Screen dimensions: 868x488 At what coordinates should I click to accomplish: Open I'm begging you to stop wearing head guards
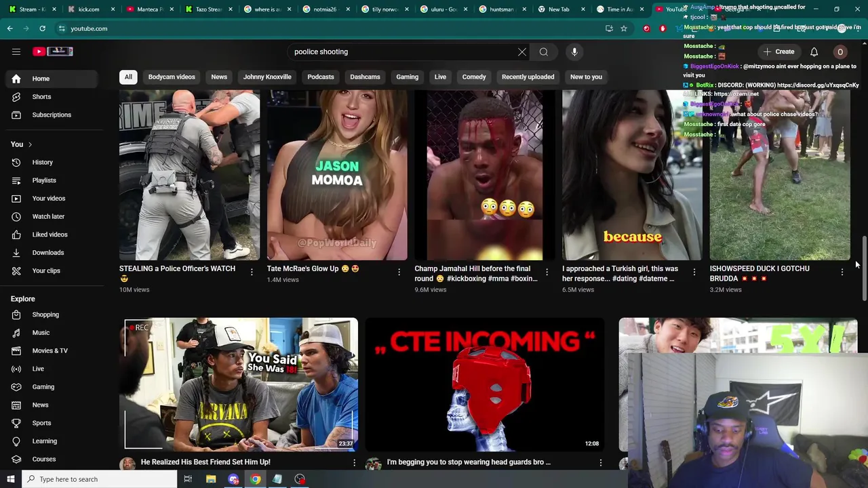pos(469,462)
